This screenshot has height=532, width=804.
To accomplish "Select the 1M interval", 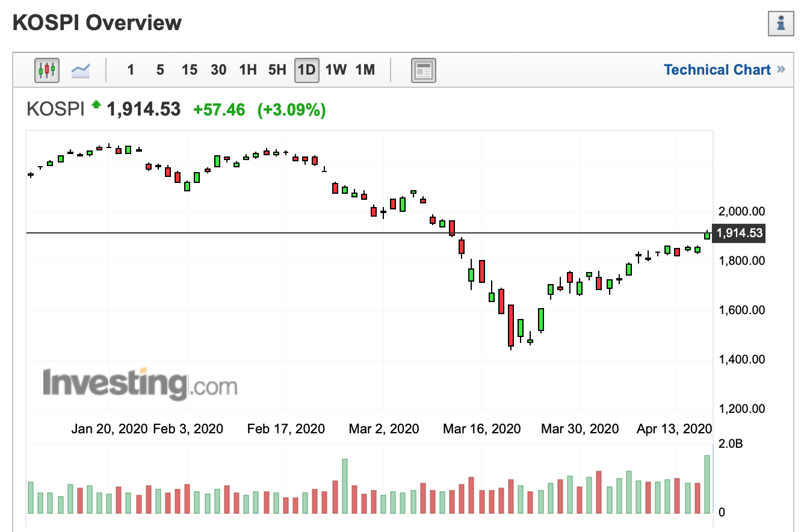I will [x=365, y=70].
